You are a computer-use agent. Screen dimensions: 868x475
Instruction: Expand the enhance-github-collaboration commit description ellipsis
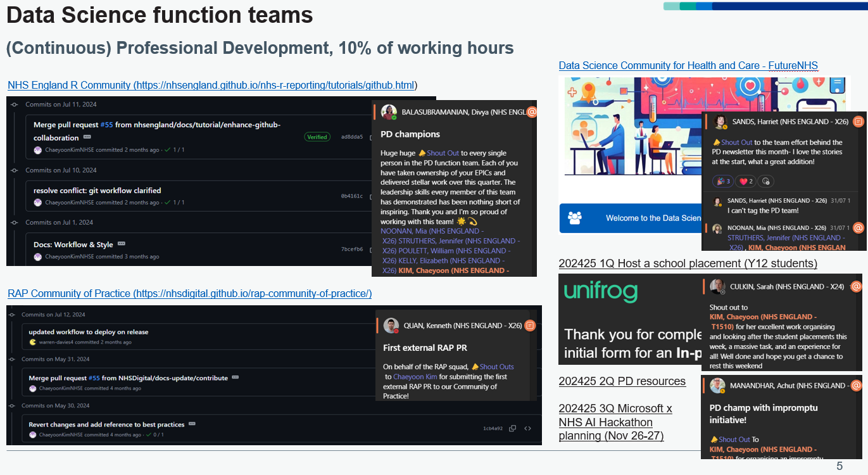87,137
